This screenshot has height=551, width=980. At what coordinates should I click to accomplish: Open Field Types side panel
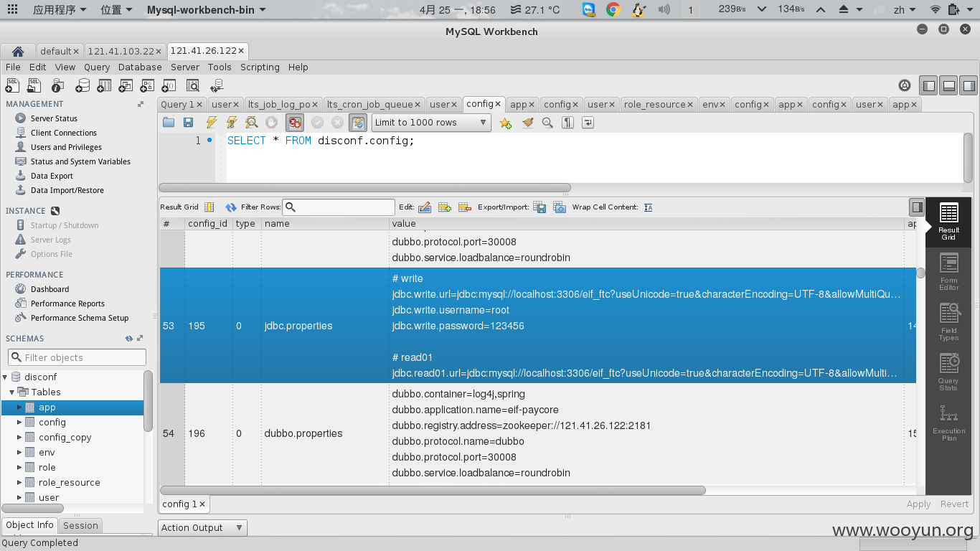(x=948, y=322)
